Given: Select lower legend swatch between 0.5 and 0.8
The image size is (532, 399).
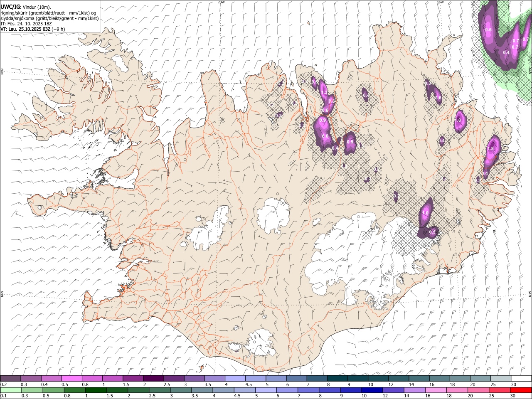Looking at the screenshot, I should tap(53, 390).
